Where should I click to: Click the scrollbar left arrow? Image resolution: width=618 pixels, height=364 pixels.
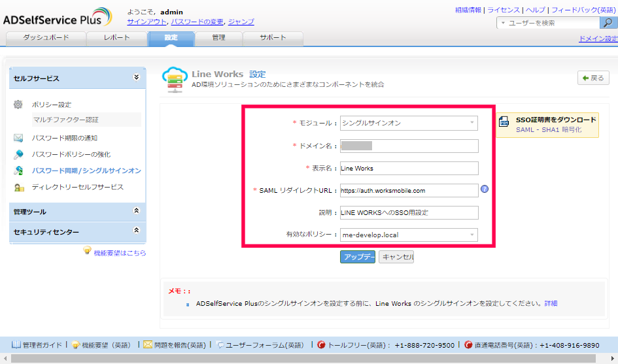tap(5, 358)
